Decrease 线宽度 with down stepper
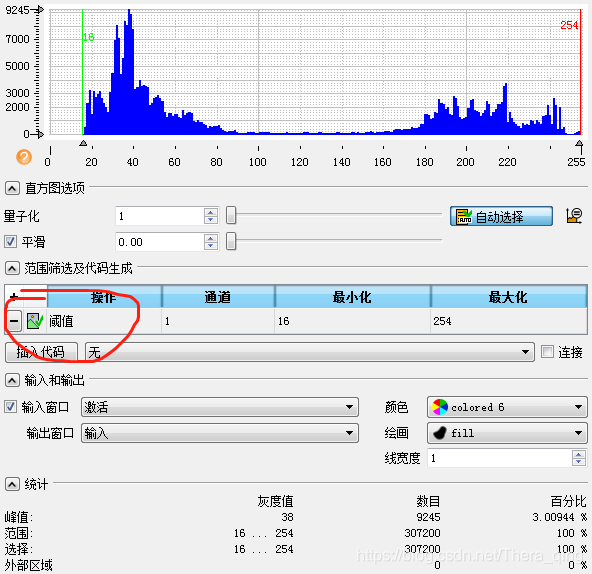Screen dimensions: 592x574 pyautogui.click(x=579, y=462)
